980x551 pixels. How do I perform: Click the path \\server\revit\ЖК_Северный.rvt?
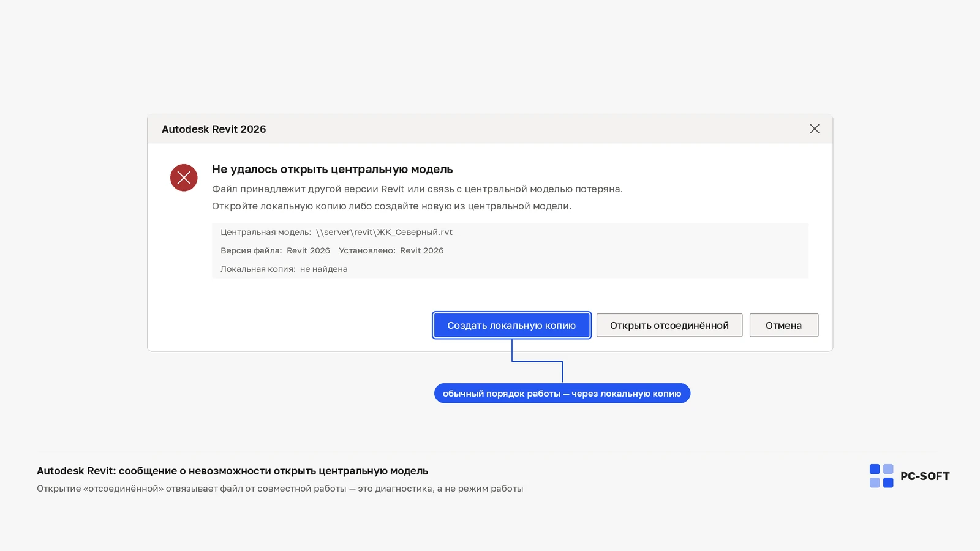click(384, 232)
